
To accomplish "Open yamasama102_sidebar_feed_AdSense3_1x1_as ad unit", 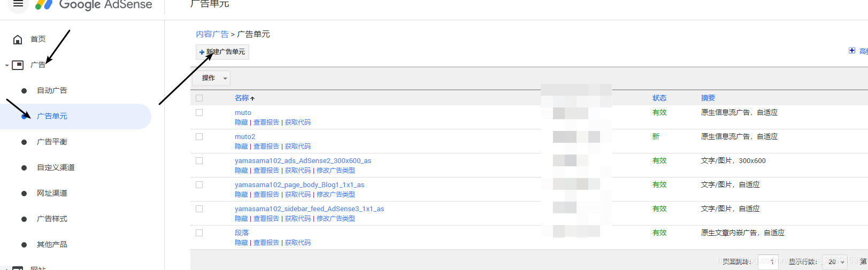I will pyautogui.click(x=309, y=209).
